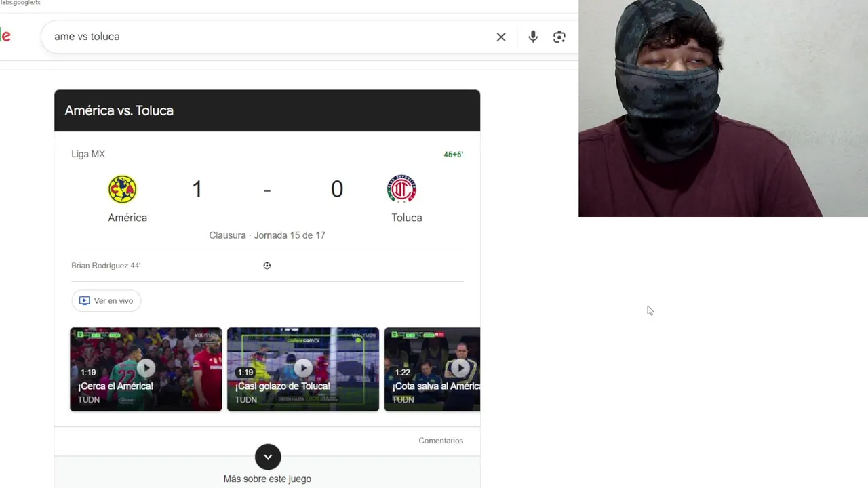
Task: Open the Comentarios link
Action: [x=441, y=441]
